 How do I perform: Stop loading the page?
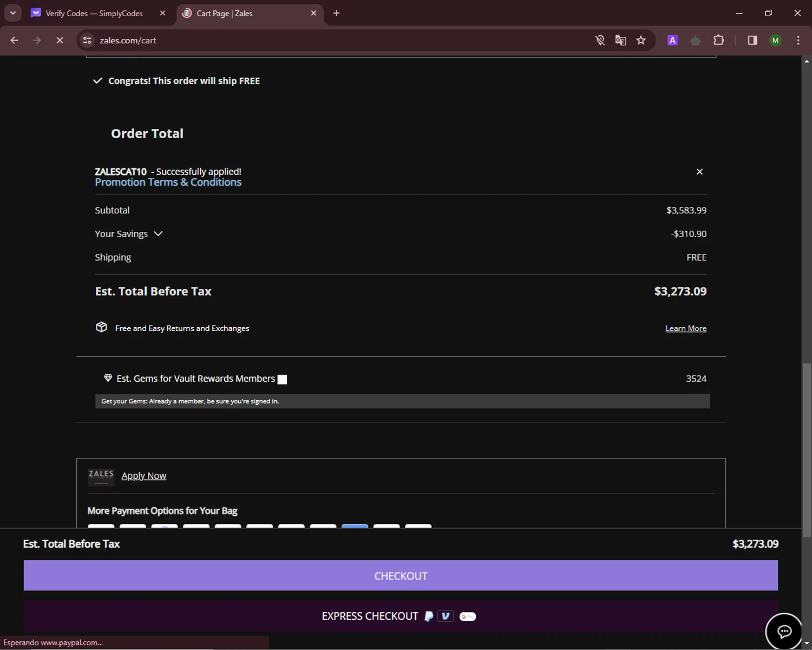pyautogui.click(x=60, y=40)
